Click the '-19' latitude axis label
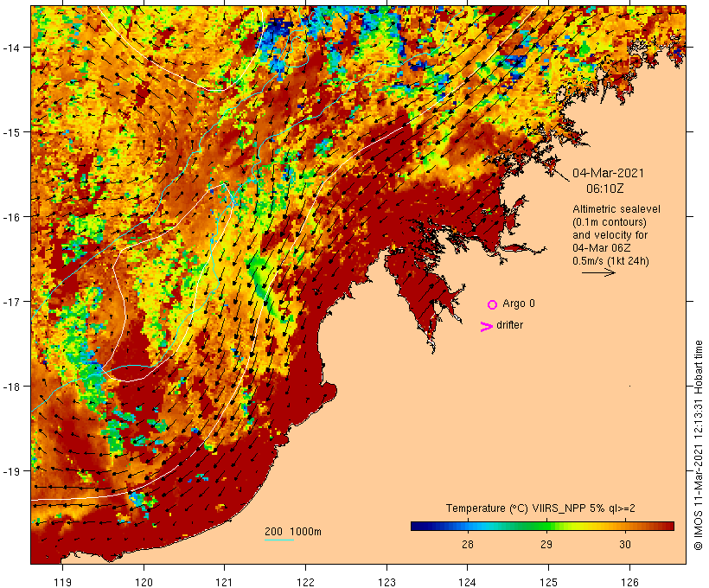 click(x=10, y=471)
